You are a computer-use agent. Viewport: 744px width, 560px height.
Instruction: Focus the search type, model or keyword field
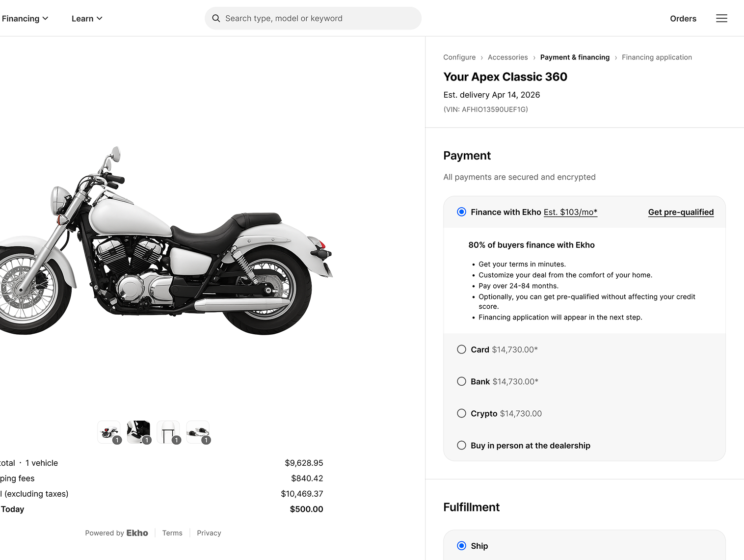(319, 19)
